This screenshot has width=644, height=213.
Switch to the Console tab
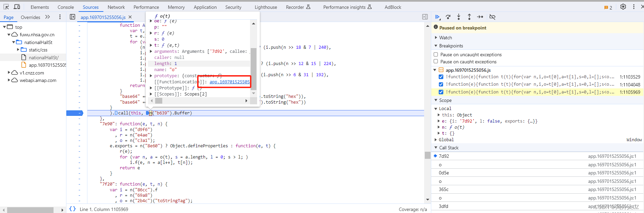tap(66, 7)
